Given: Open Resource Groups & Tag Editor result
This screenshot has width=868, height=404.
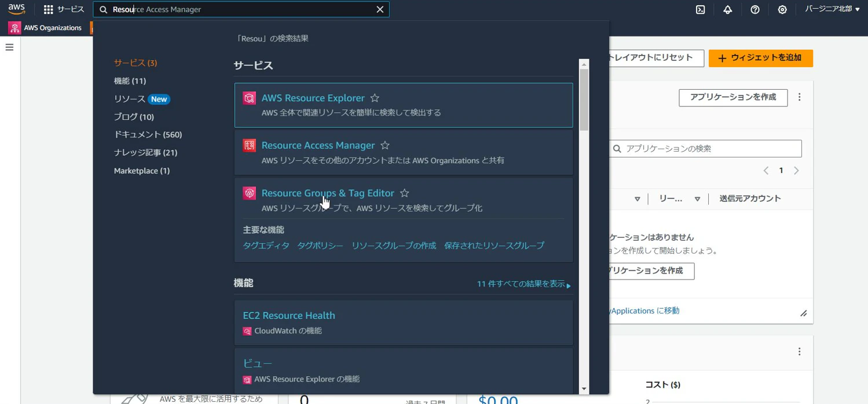Looking at the screenshot, I should (x=328, y=193).
